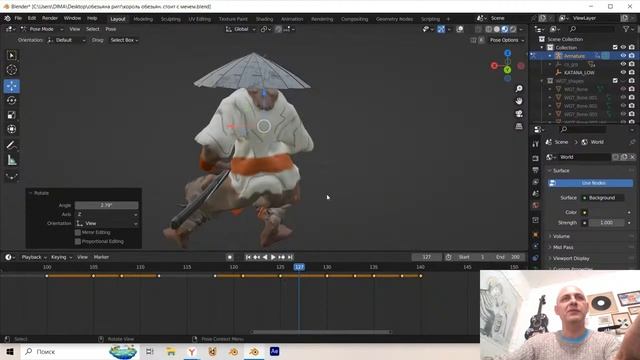Screen dimensions: 640x360
Task: Toggle the camera view icon
Action: [519, 113]
